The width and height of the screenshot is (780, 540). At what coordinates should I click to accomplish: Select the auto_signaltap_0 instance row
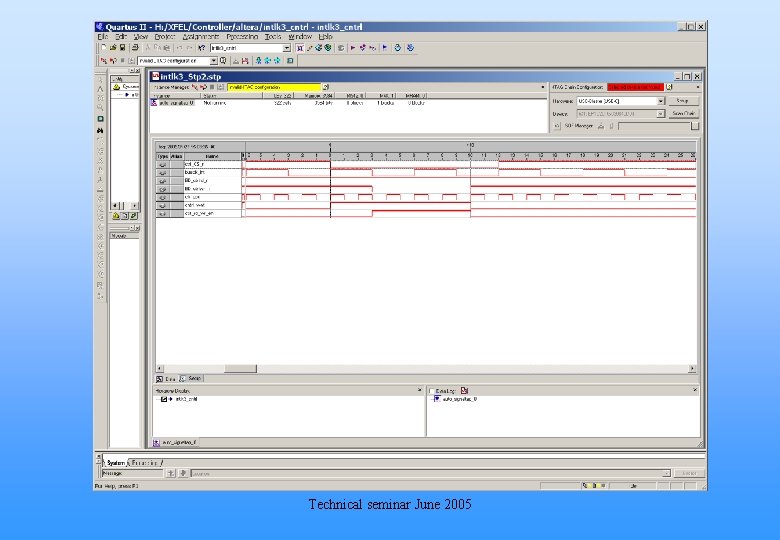click(289, 103)
